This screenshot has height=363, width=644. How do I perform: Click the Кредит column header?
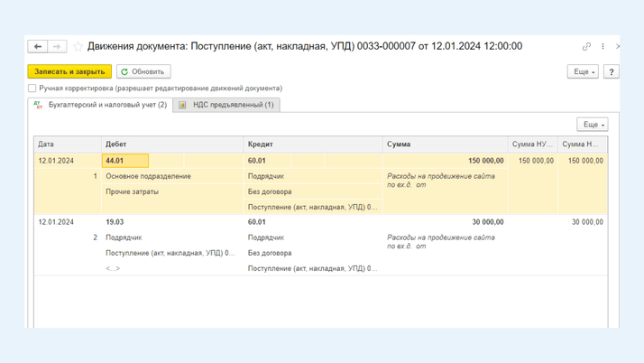[x=313, y=144]
